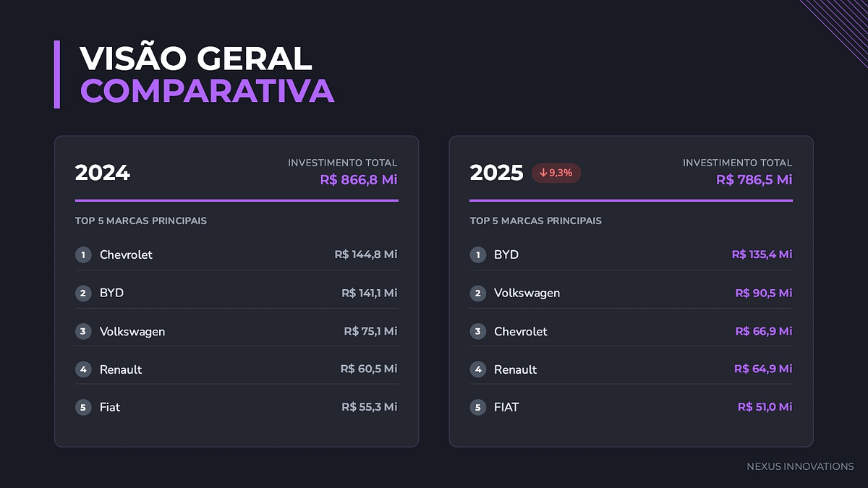Click the R$ 144,8 Mi Chevrolet value
The image size is (868, 488).
pos(365,254)
